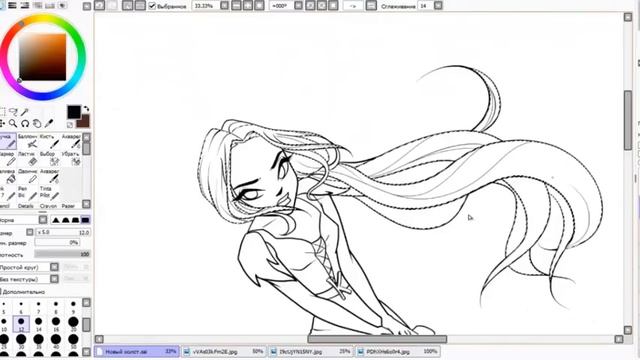This screenshot has height=360, width=640.
Task: Switch to the third jpg tab at 25%
Action: tap(311, 351)
